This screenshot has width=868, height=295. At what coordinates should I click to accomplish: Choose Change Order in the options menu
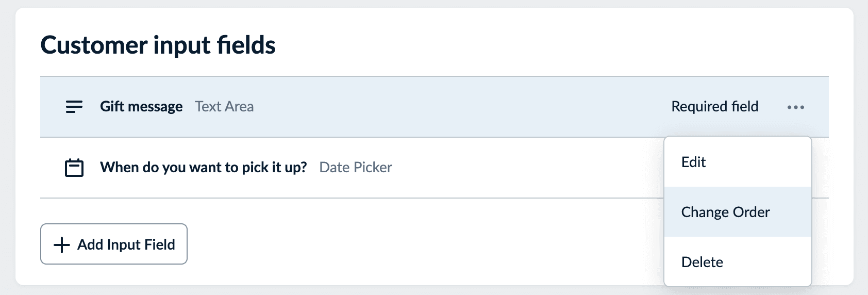pos(725,212)
